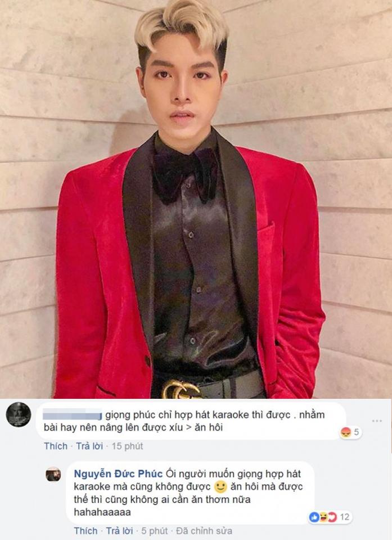Open the Nguyễn Đức Phúc profile name link
The image size is (392, 540).
click(x=118, y=474)
